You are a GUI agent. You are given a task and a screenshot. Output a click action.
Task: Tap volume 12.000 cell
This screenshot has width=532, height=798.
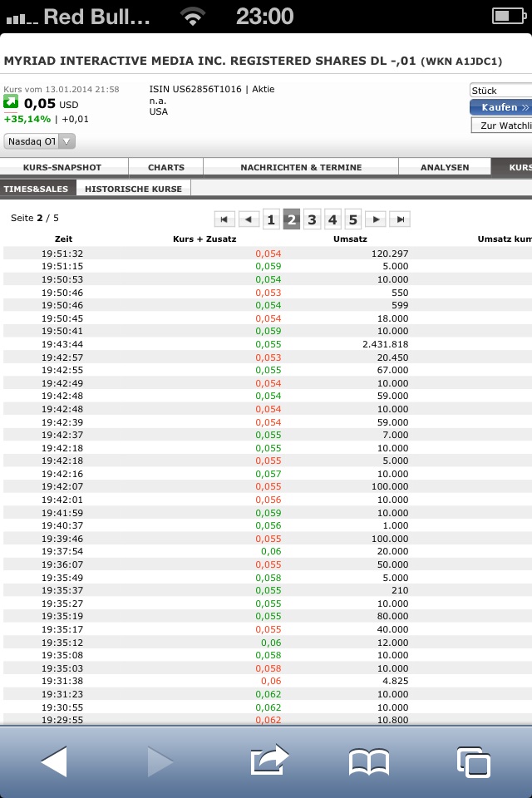tap(392, 643)
